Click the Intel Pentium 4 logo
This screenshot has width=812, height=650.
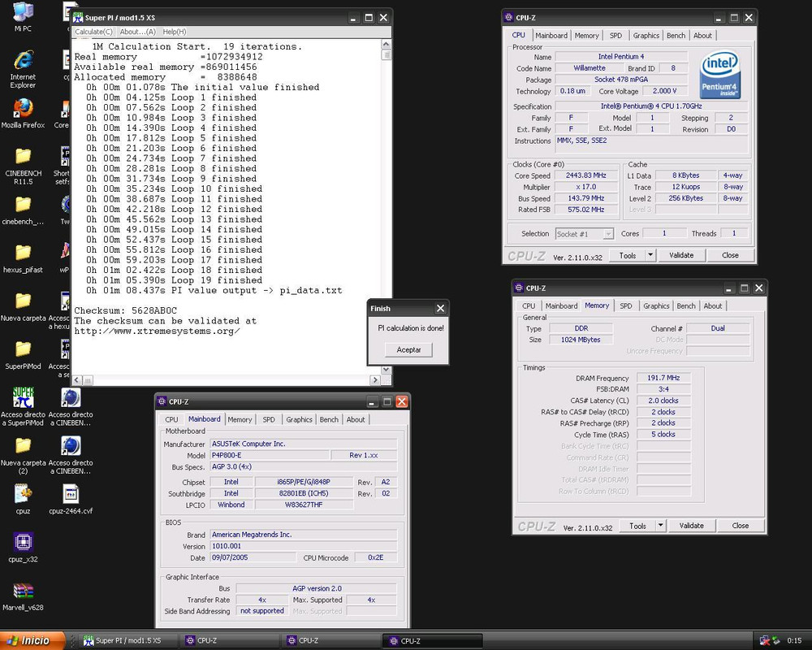[720, 74]
